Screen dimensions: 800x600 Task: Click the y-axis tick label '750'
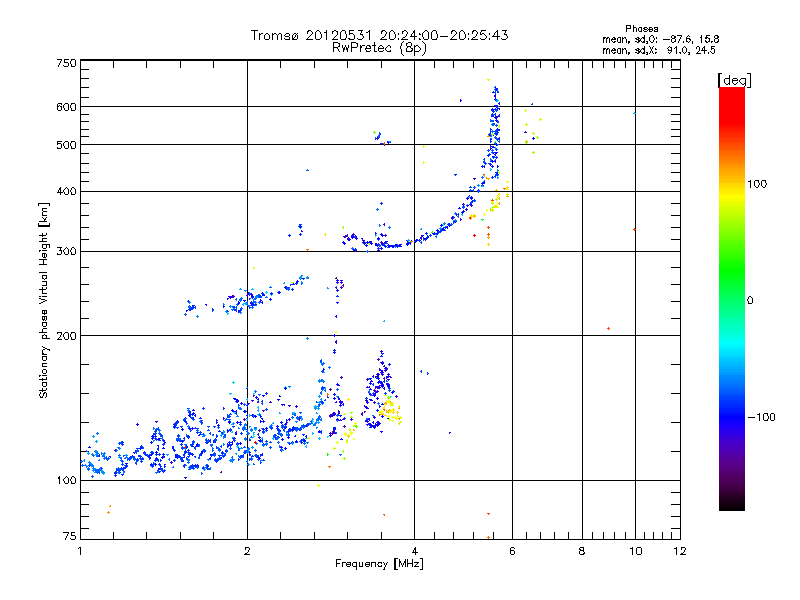[66, 63]
